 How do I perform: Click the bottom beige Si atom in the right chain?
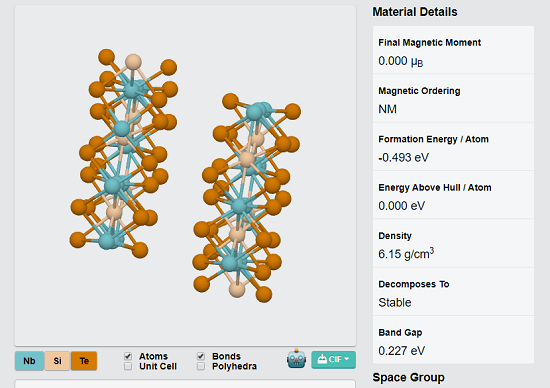pyautogui.click(x=237, y=290)
